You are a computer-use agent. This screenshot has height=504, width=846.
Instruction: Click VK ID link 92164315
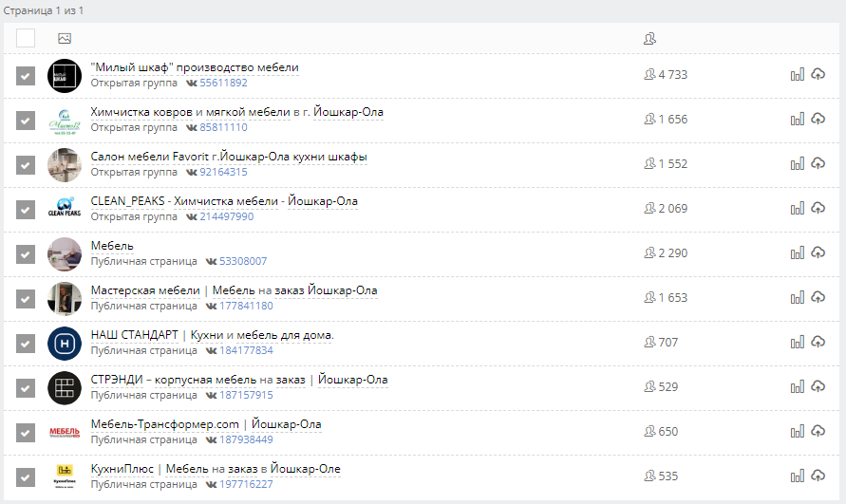[x=223, y=172]
